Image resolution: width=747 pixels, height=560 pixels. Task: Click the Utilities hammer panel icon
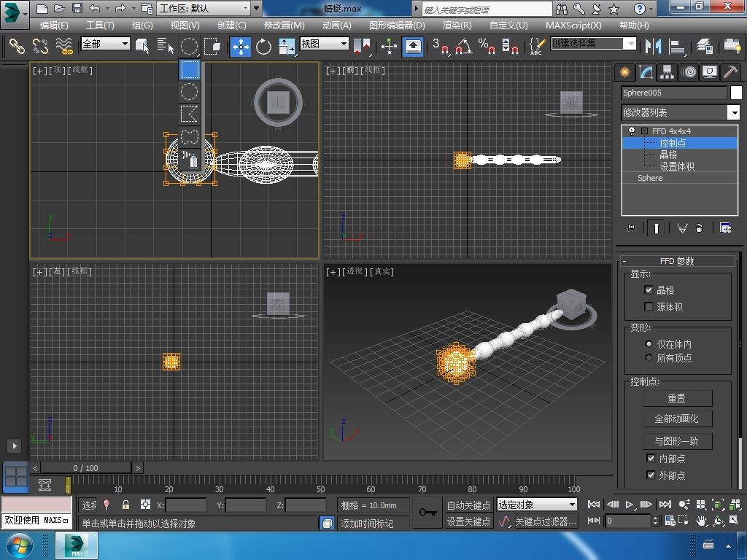tap(729, 71)
